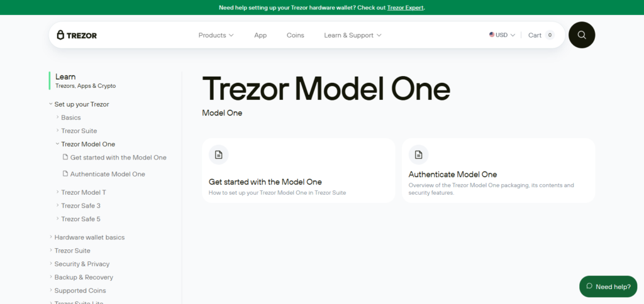Click 'How to set up your Trezor Model One' description
Viewport: 644px width, 304px height.
pos(277,192)
